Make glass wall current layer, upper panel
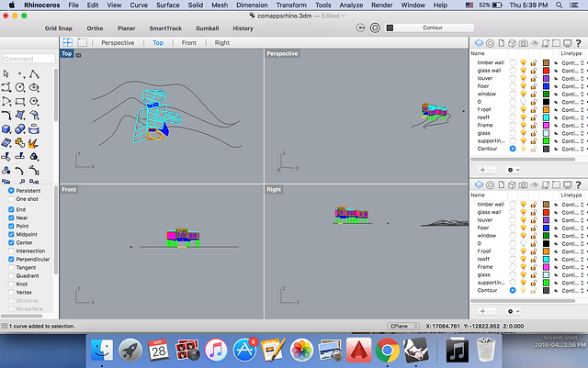 coord(513,71)
